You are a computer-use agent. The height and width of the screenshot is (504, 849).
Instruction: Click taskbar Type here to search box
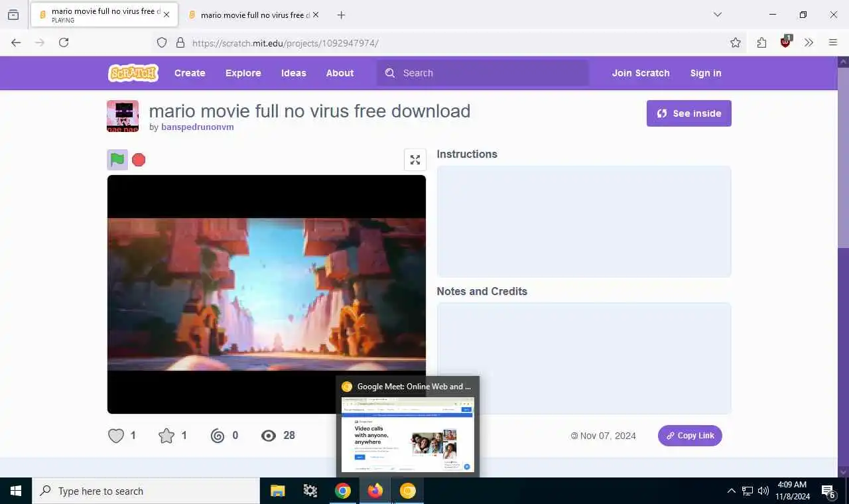point(146,491)
